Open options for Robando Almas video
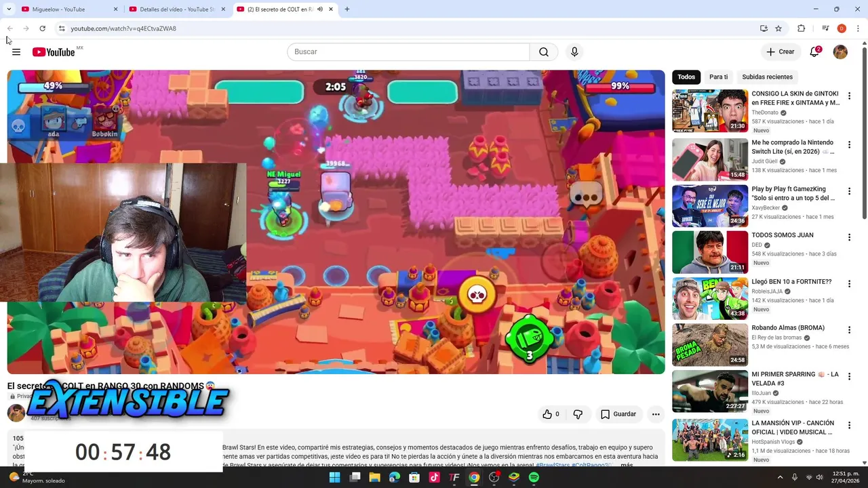Viewport: 868px width, 488px height. pos(849,331)
